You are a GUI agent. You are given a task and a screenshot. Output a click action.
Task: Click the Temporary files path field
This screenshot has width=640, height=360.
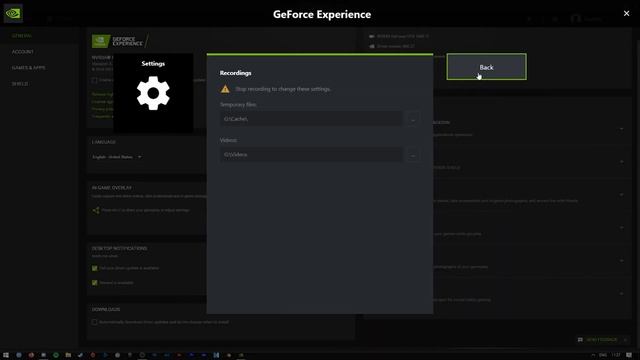click(311, 119)
